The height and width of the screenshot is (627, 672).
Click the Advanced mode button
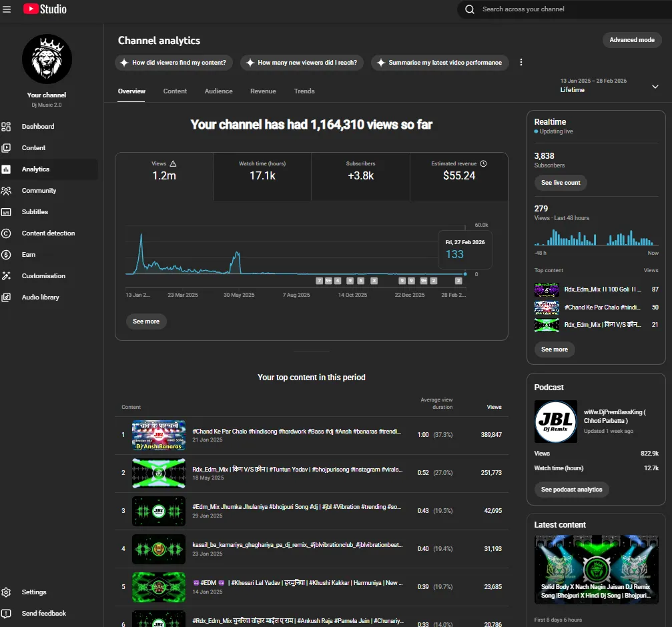pyautogui.click(x=632, y=40)
